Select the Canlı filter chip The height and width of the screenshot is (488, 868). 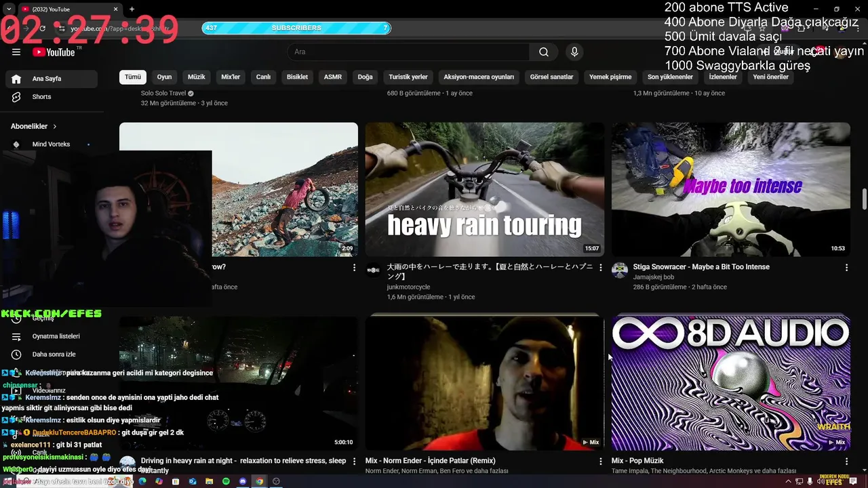click(263, 77)
